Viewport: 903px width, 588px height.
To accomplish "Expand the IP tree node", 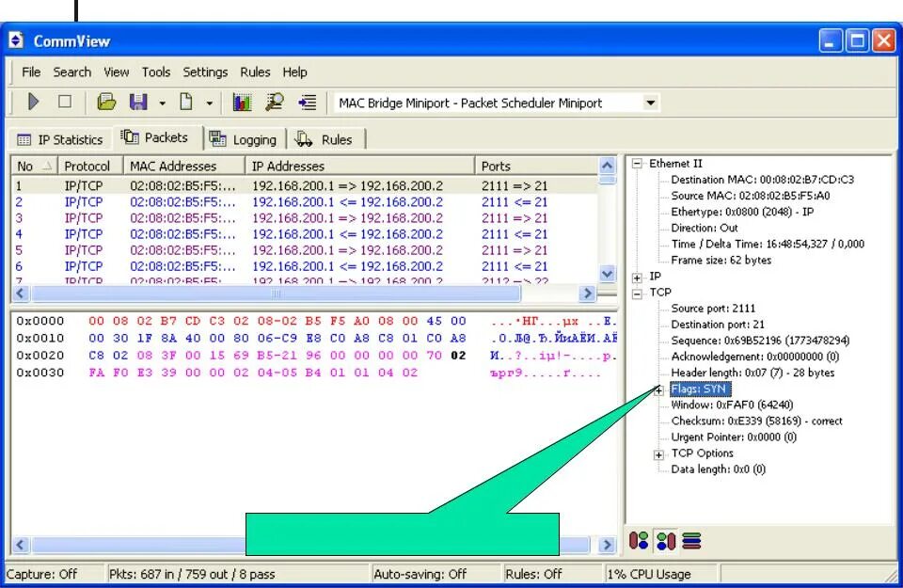I will [637, 278].
